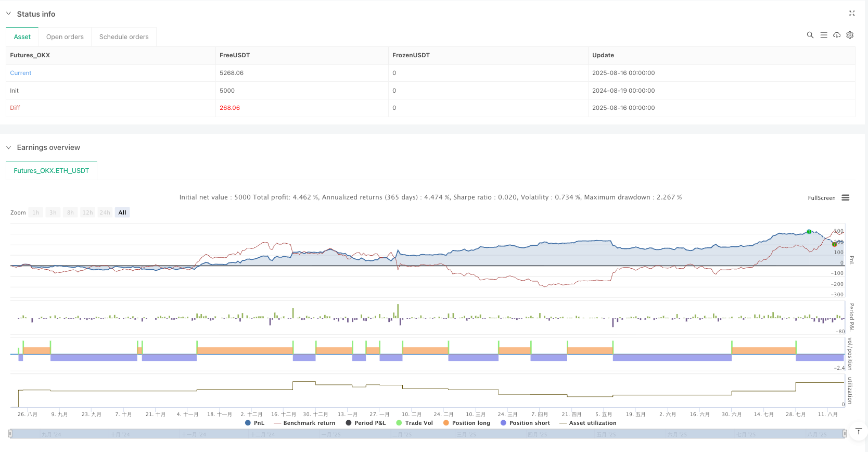This screenshot has height=452, width=868.
Task: Click the scroll-to-top arrow icon
Action: pos(859,432)
